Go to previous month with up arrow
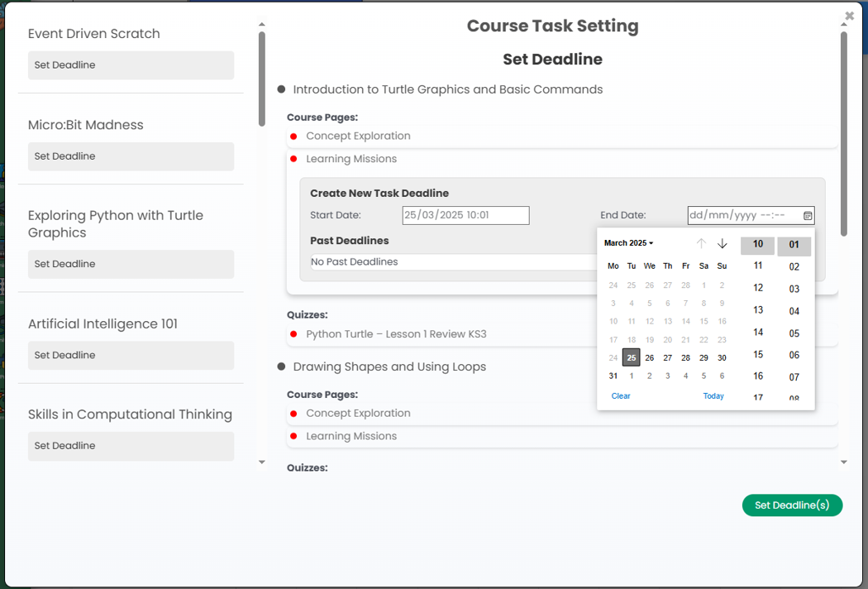 coord(701,243)
